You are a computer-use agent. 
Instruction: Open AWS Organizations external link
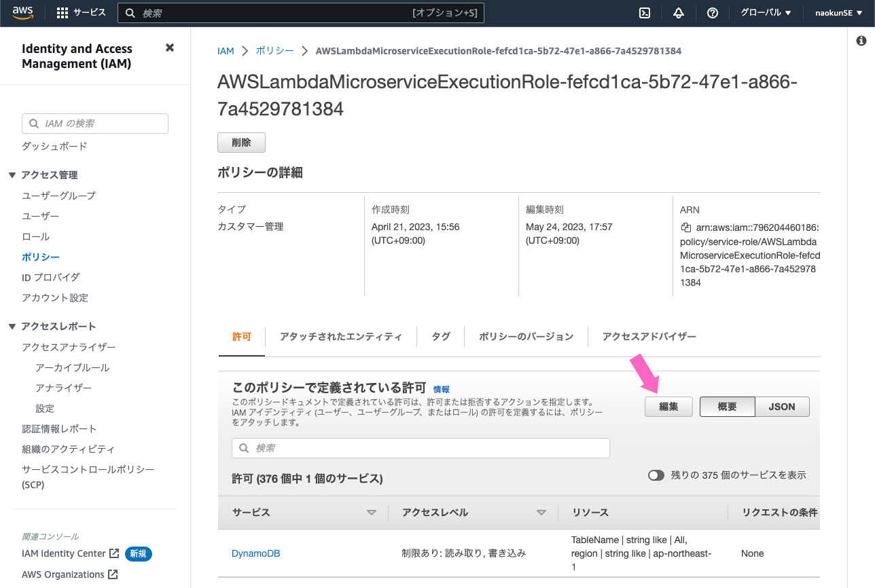pyautogui.click(x=70, y=574)
